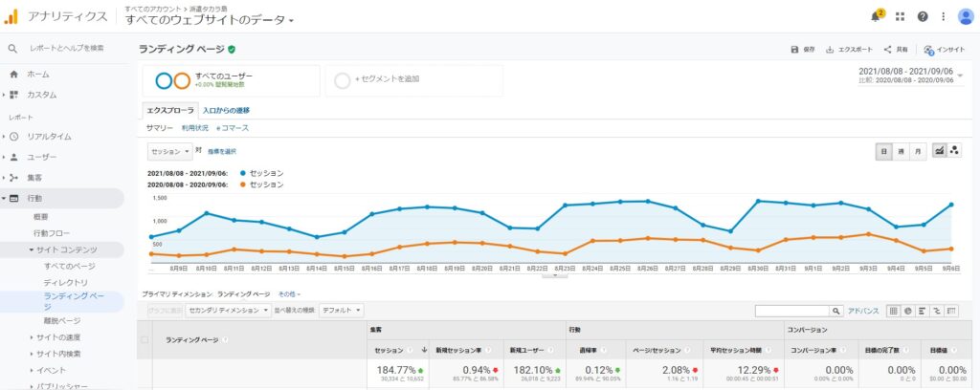Click + セグメントを追加 to add segment
The width and height of the screenshot is (980, 390).
414,81
